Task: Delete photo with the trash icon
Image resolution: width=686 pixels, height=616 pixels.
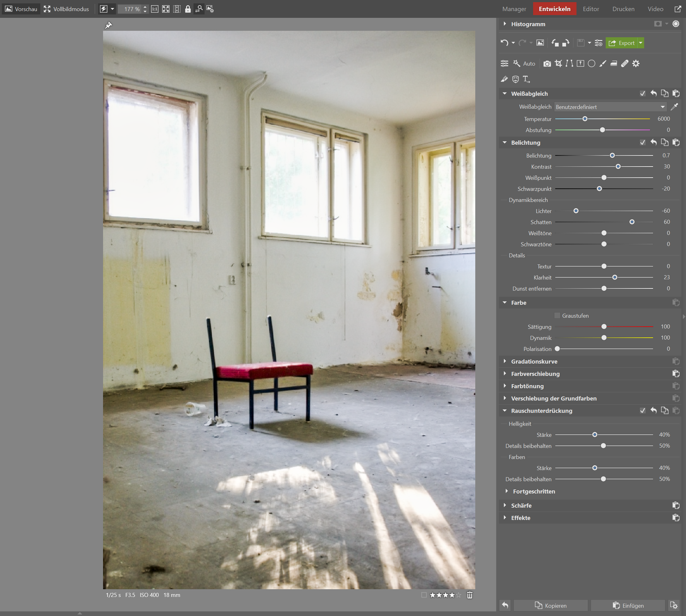Action: [469, 595]
